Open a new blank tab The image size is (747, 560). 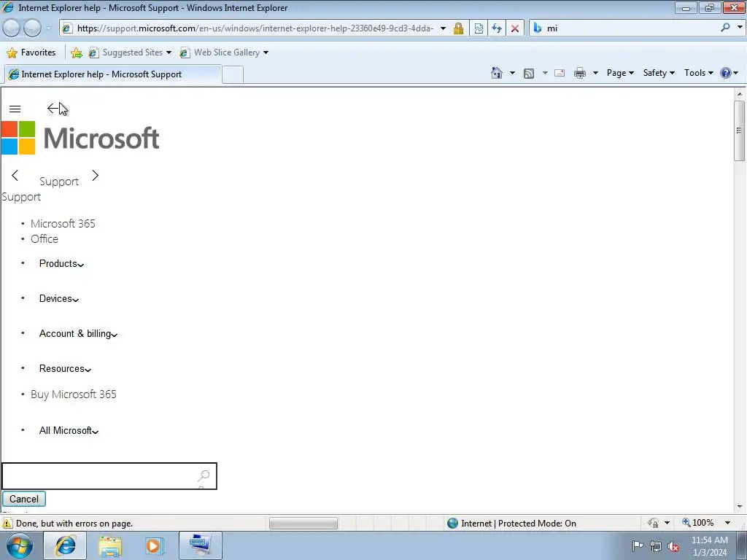coord(233,75)
